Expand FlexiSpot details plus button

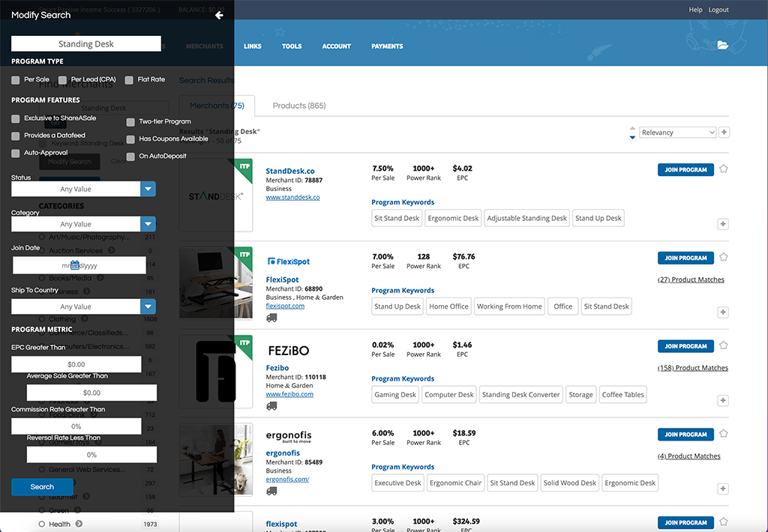pos(722,312)
